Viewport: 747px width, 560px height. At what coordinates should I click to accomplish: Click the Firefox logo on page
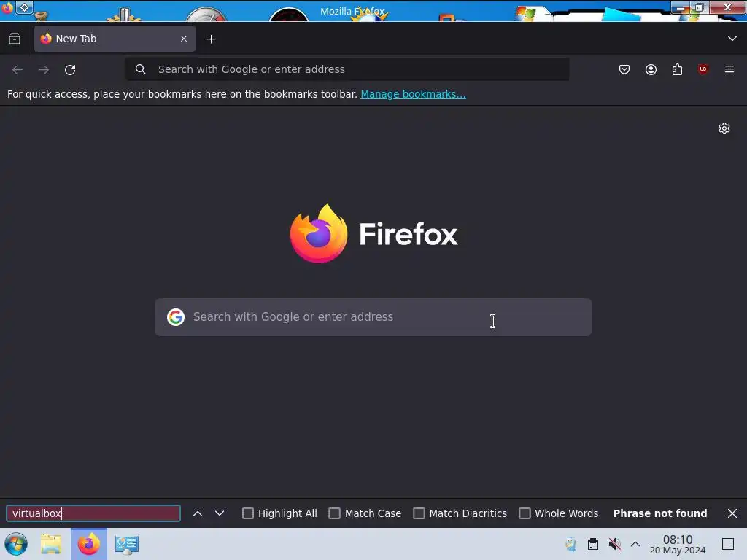[373, 233]
